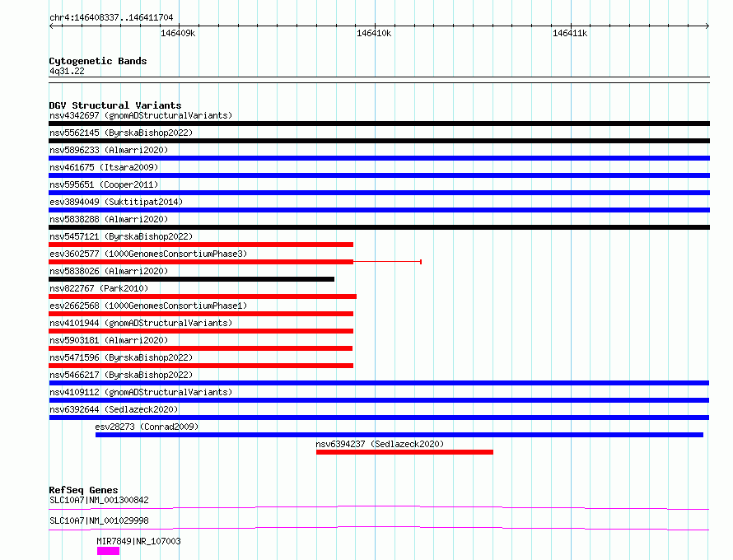733x560 pixels.
Task: Select blue bar under esv3894049 Suktitipat2014
Action: [x=379, y=210]
